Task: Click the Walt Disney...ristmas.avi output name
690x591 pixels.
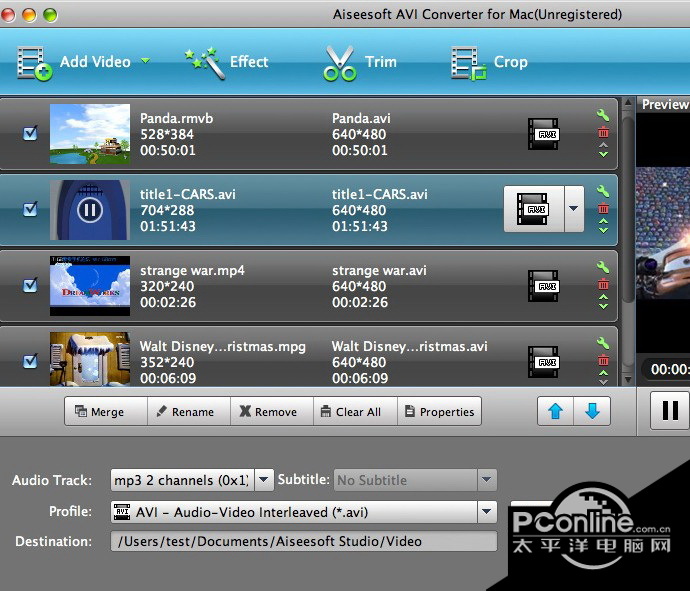Action: coord(410,346)
